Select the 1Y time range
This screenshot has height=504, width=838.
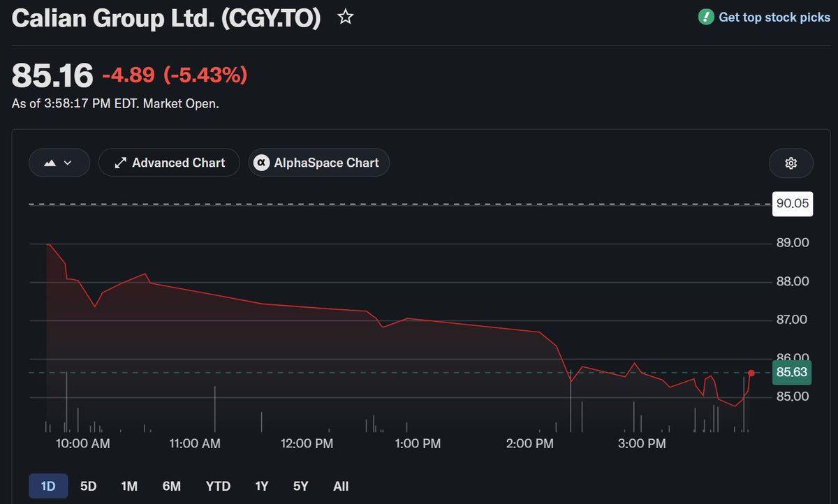coord(262,487)
